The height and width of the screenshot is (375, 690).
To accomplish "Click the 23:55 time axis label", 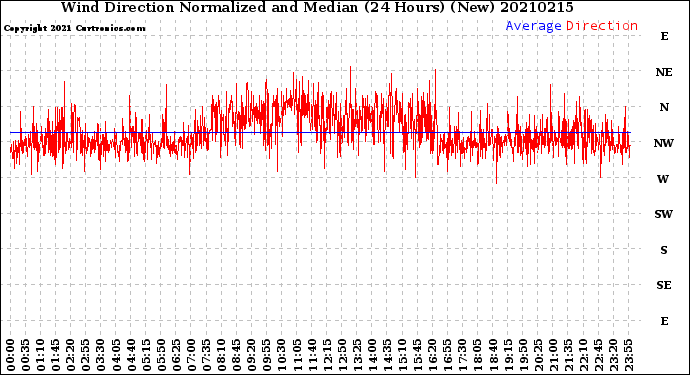I will (x=628, y=355).
